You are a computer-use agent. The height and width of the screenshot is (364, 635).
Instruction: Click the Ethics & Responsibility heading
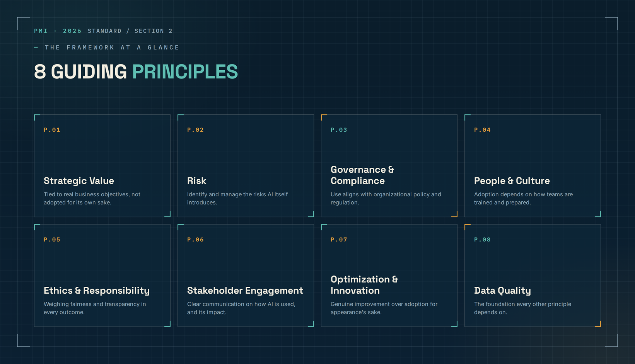(x=97, y=291)
